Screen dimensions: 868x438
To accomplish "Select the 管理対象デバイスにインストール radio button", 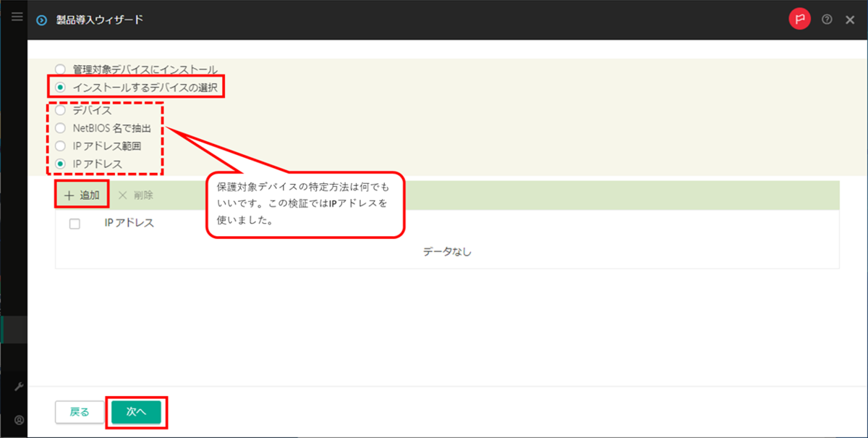I will point(59,68).
